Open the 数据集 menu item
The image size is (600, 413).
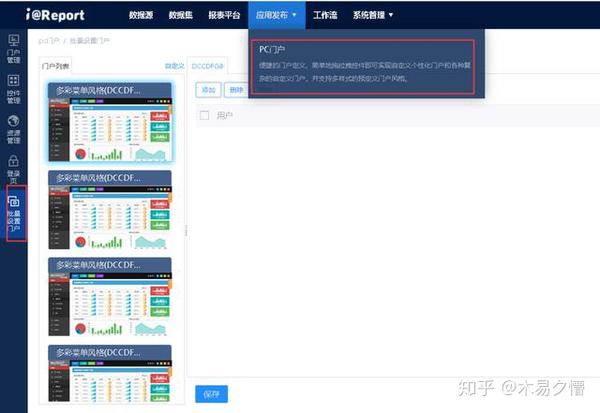pyautogui.click(x=181, y=15)
